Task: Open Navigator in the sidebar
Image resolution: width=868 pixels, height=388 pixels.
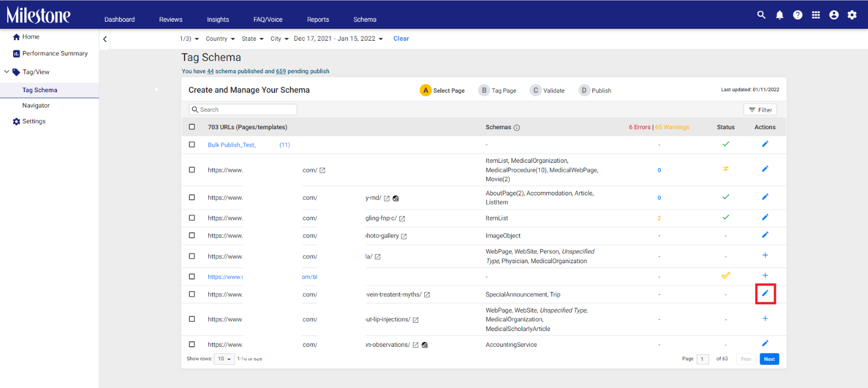Action: [36, 106]
